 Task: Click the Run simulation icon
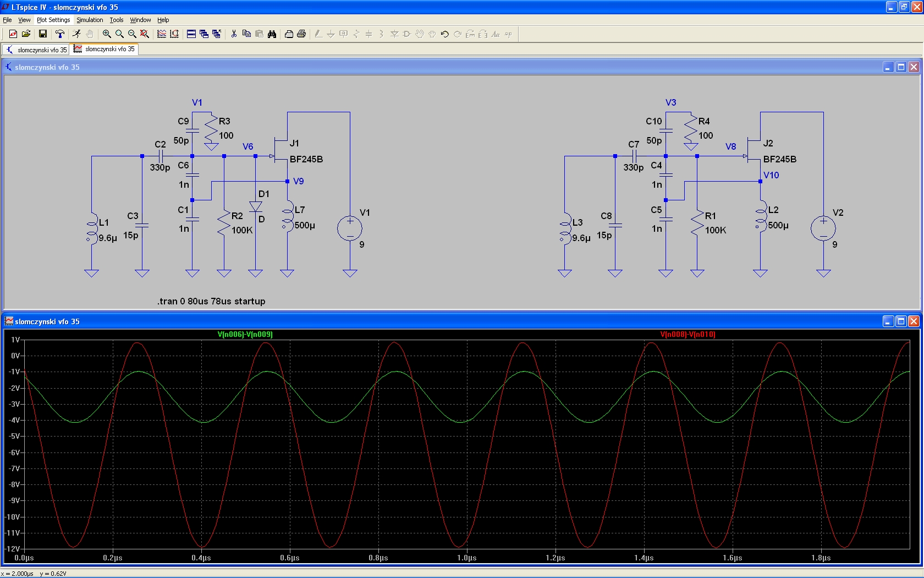[x=76, y=34]
